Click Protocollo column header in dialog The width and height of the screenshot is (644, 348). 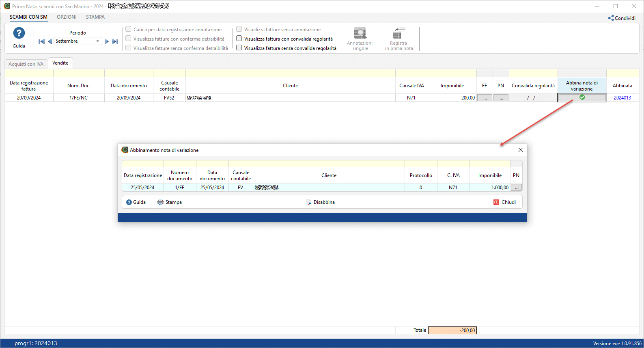(421, 175)
